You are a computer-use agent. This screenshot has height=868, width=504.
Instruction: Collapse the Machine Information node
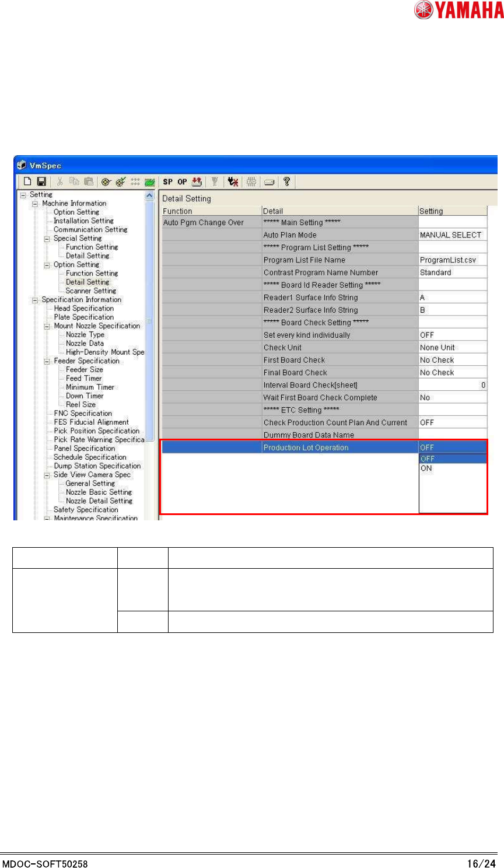point(35,204)
